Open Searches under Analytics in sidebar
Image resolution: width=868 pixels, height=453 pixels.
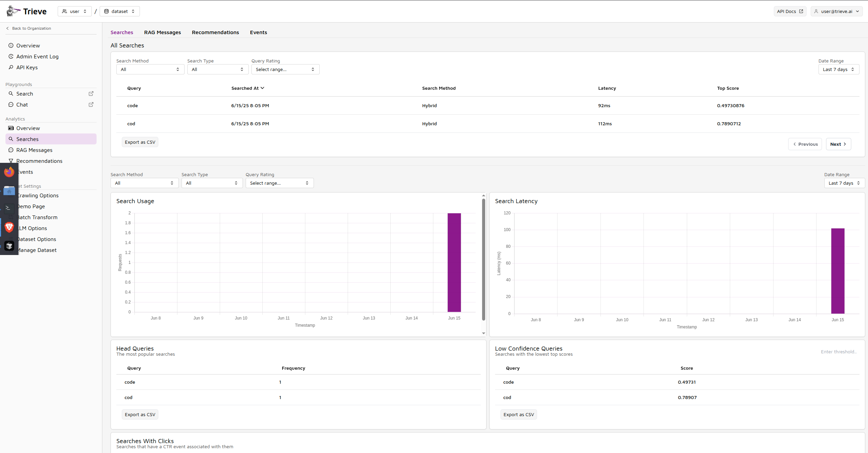pyautogui.click(x=51, y=139)
